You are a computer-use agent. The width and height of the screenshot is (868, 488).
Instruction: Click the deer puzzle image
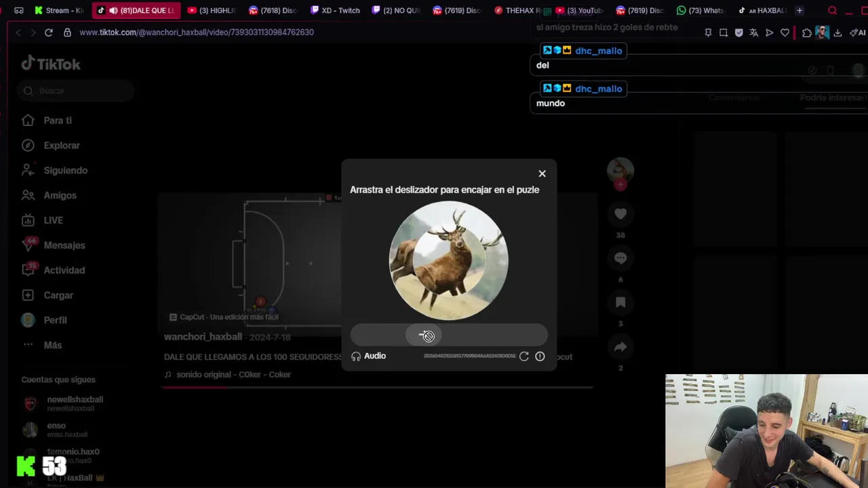448,260
